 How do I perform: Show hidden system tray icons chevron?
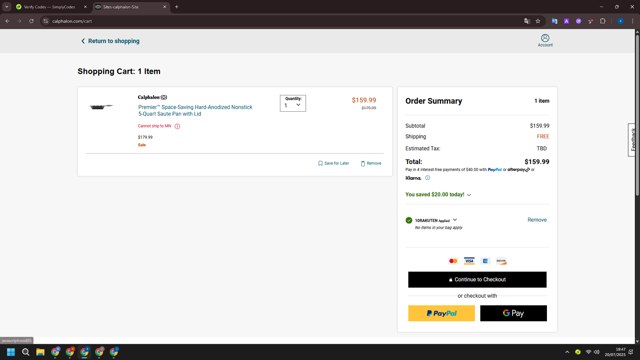[567, 352]
